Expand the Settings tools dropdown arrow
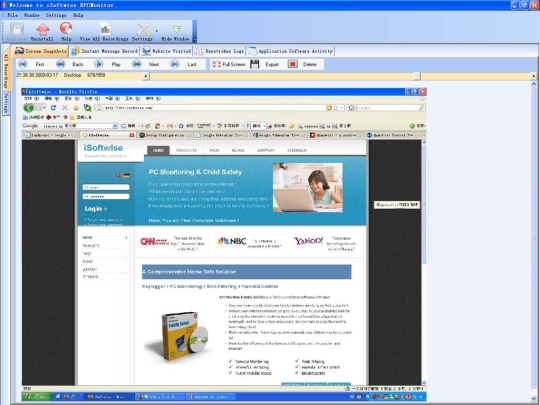The height and width of the screenshot is (405, 540). [157, 31]
